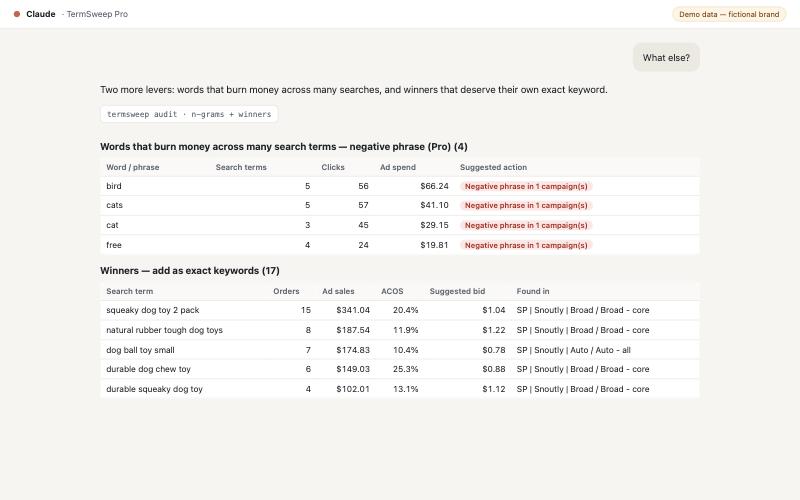This screenshot has height=500, width=800.
Task: Click the $174.83 ad sales value
Action: pos(353,350)
